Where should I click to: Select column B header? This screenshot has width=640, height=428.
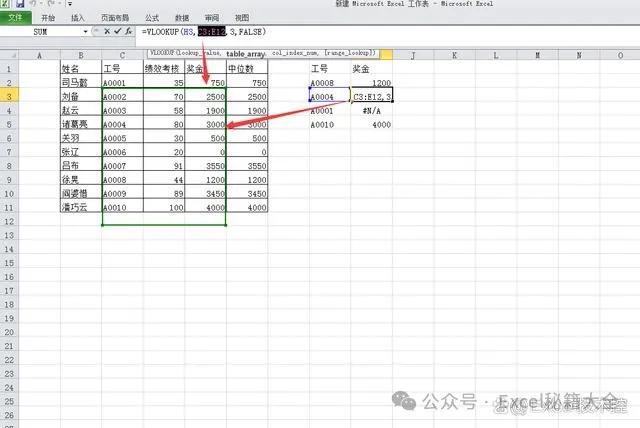click(x=81, y=55)
